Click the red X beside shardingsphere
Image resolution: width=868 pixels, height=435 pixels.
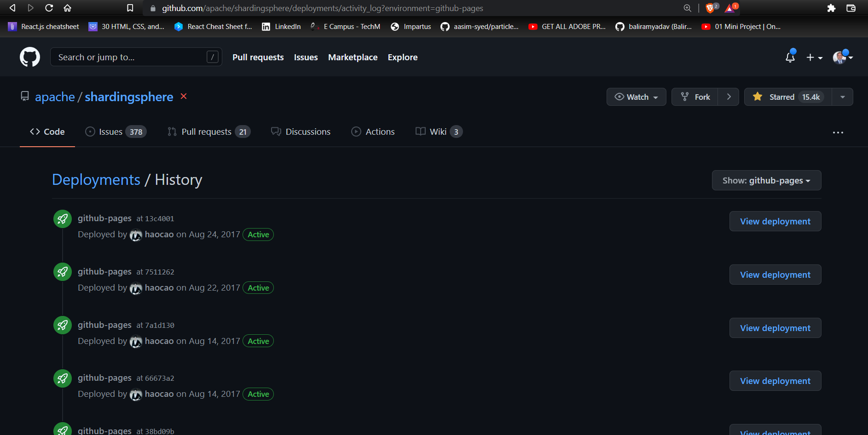point(184,96)
